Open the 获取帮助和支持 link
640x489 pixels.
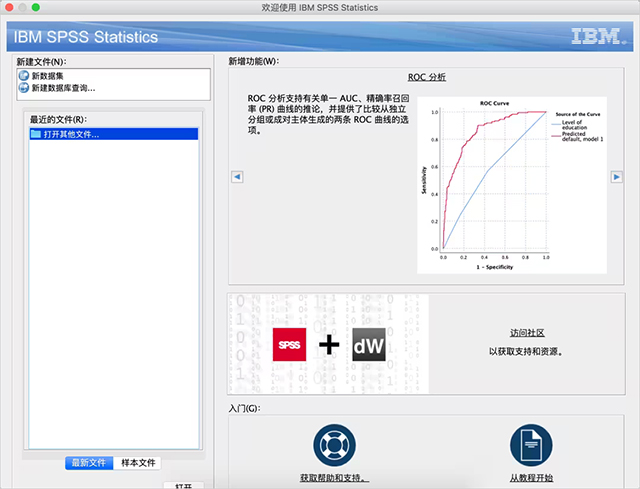[334, 478]
